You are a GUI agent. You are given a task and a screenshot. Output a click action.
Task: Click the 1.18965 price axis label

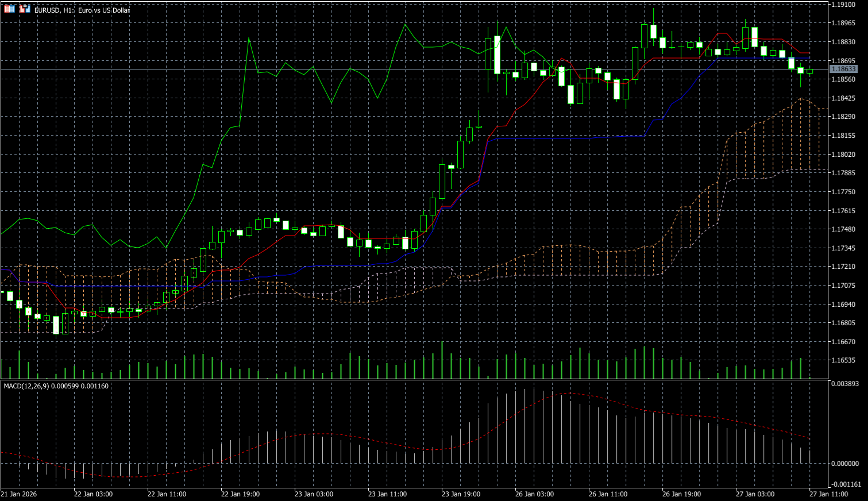pos(844,23)
